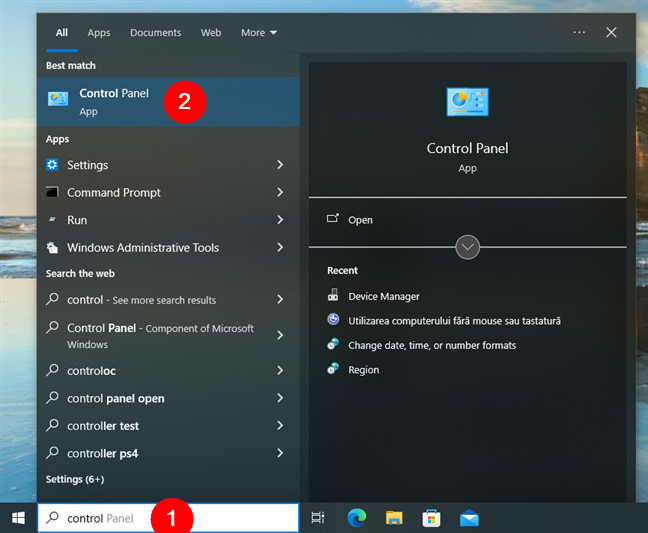
Task: Expand the 'Control Panel - Component' web result chevron
Action: tap(280, 335)
